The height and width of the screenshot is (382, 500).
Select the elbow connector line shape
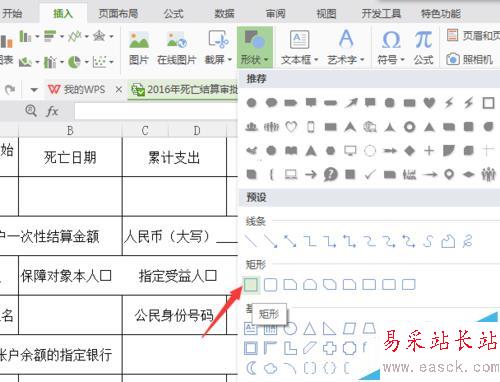pos(310,241)
